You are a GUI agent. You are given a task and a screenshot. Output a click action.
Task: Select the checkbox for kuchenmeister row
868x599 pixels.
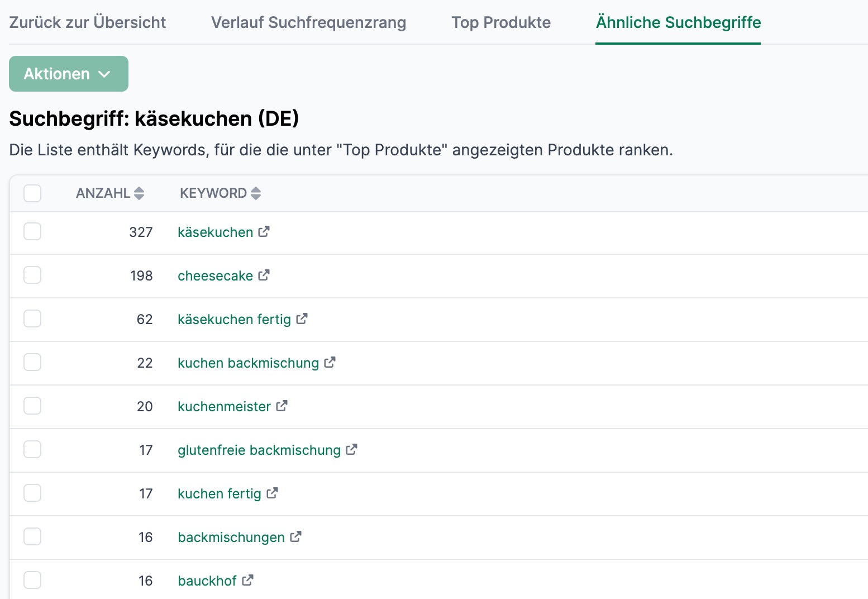(32, 406)
